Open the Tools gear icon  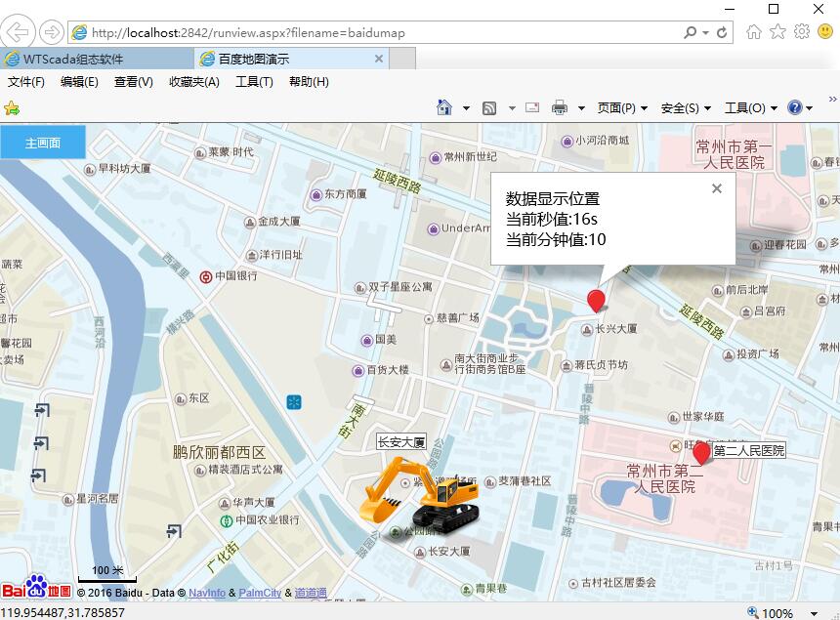click(x=802, y=31)
